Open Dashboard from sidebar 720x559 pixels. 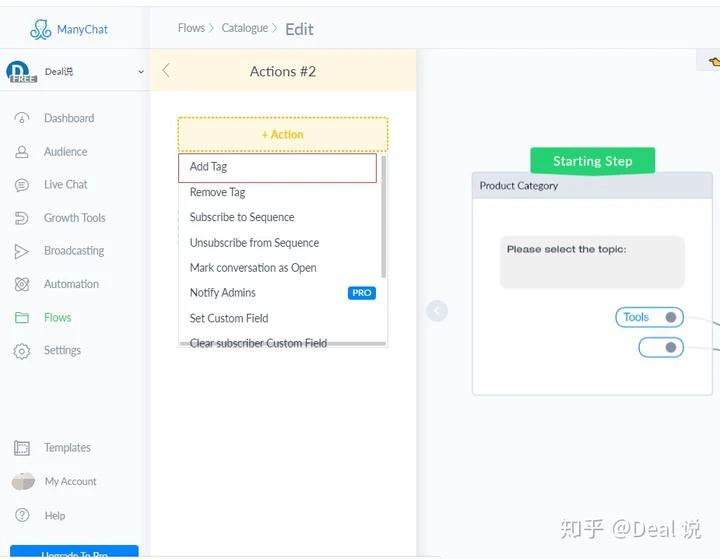[x=69, y=119]
